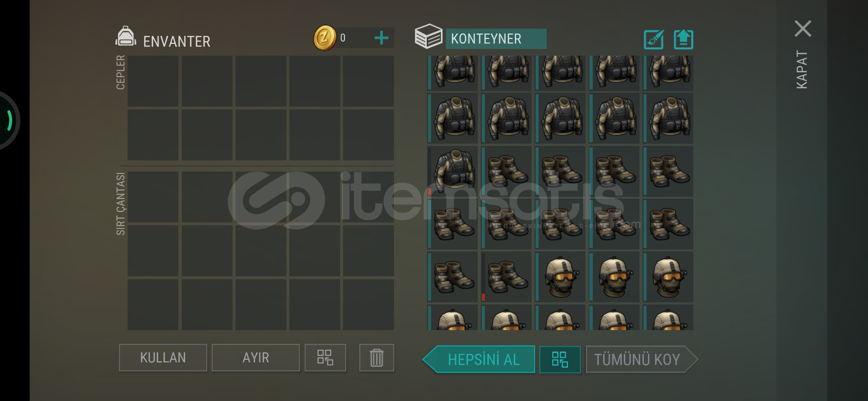
Task: Select the damaged boots with red durability bar
Action: tap(506, 277)
